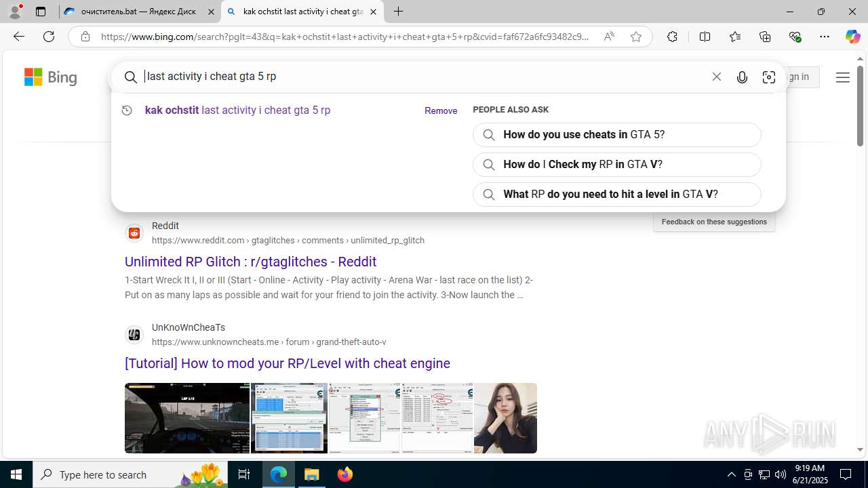Image resolution: width=868 pixels, height=488 pixels.
Task: Open the clock showing 9:19 AM
Action: 810,474
